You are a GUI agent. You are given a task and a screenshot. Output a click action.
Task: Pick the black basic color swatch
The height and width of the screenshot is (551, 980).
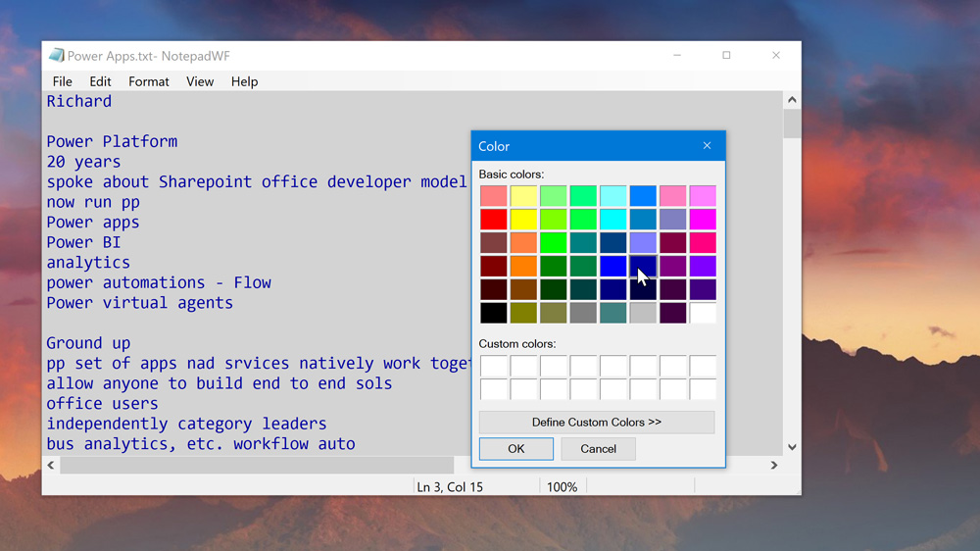tap(494, 313)
